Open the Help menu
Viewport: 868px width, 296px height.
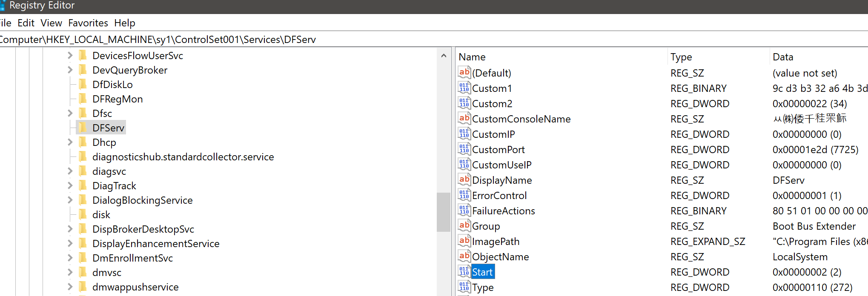pyautogui.click(x=125, y=23)
